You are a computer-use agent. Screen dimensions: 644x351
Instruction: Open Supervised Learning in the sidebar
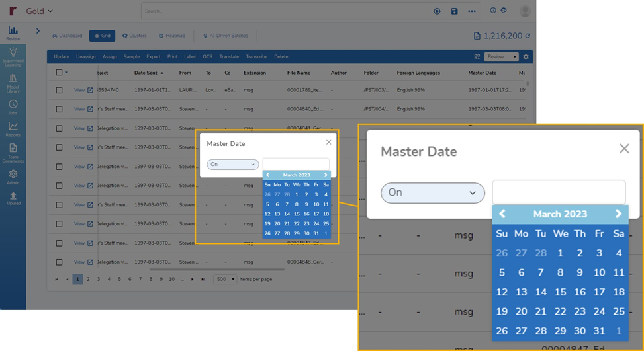coord(13,57)
